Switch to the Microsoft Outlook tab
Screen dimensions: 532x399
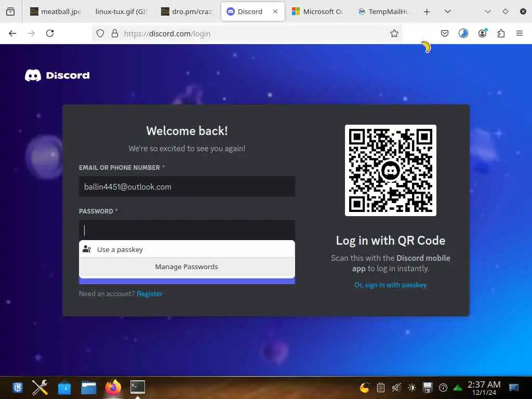(317, 11)
